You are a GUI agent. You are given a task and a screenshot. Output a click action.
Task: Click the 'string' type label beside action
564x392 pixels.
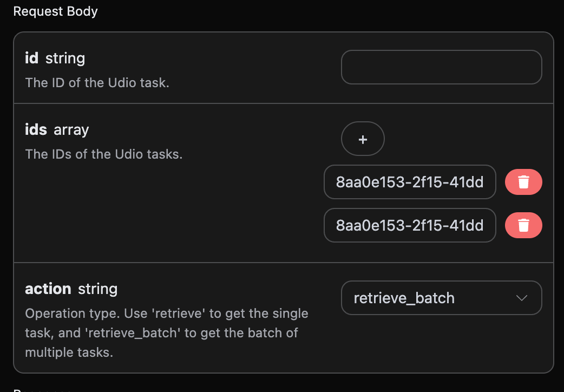pyautogui.click(x=98, y=290)
